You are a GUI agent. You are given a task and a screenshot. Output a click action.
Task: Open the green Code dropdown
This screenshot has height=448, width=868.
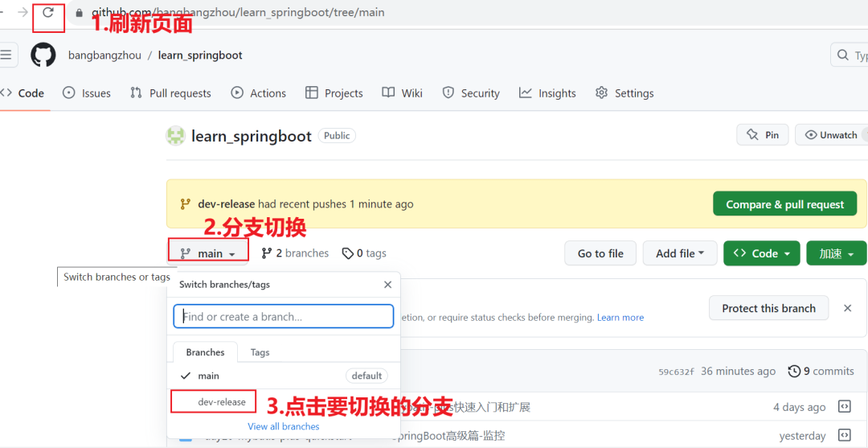762,253
